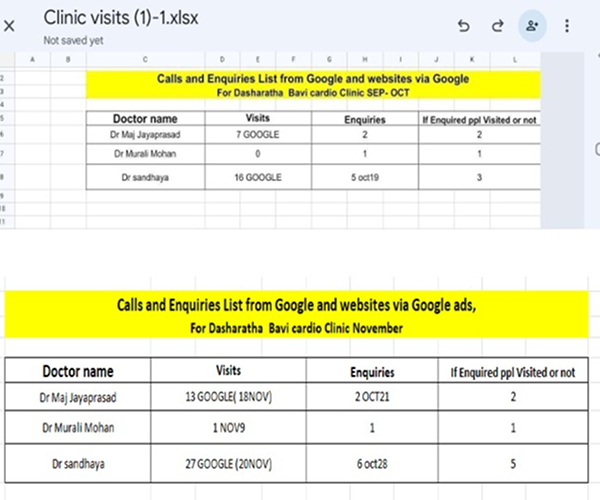Select the '2 OCT21' enquiries cell

(x=372, y=397)
